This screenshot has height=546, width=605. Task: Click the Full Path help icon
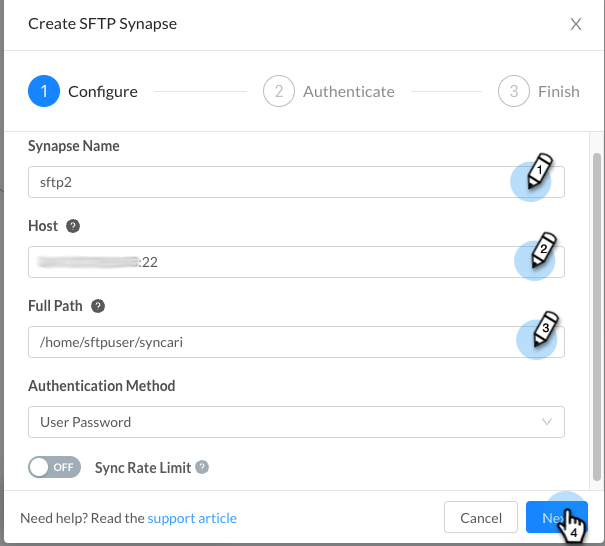(98, 306)
